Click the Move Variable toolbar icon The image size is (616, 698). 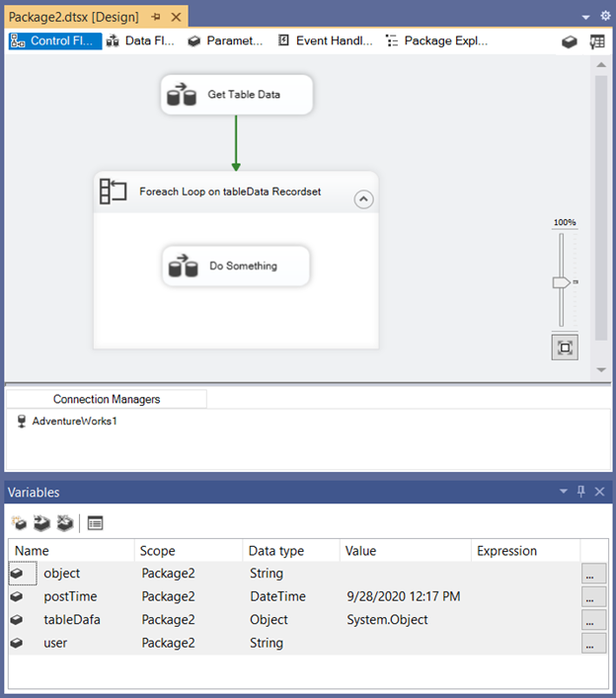point(41,523)
